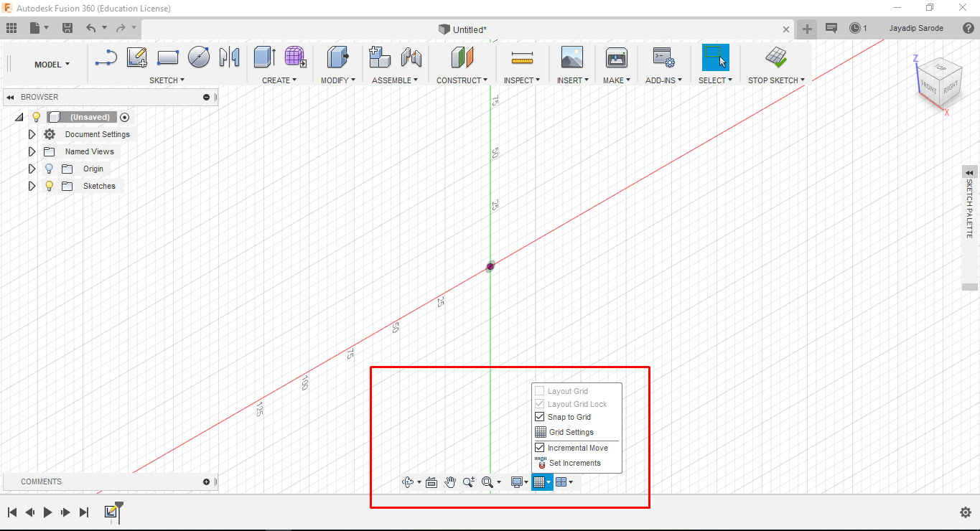Screen dimensions: 980x531
Task: Open the Display Settings monitor icon
Action: pos(516,482)
